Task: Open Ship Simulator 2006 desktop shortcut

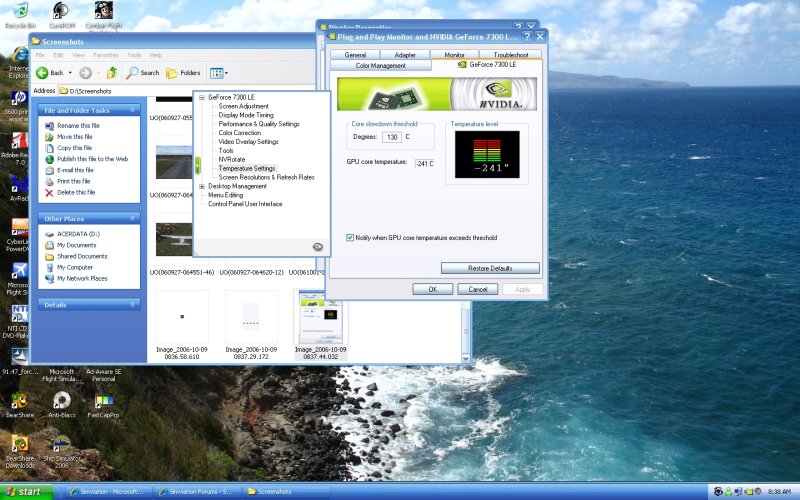Action: (x=61, y=445)
